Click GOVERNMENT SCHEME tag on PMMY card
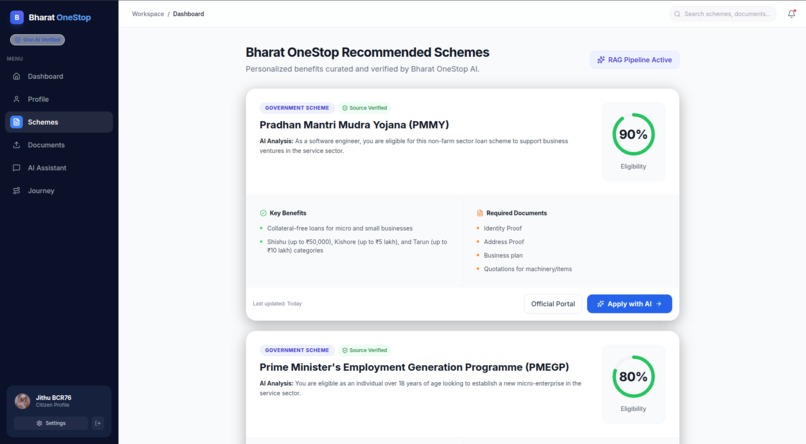 coord(297,108)
